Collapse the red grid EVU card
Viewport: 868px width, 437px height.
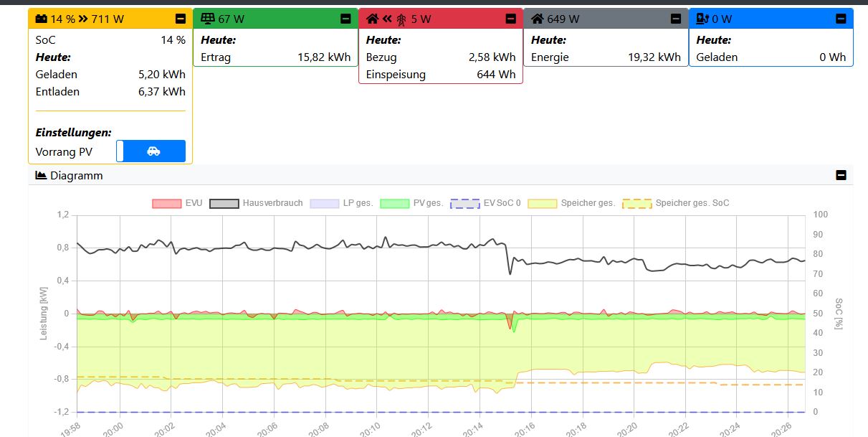pos(510,19)
